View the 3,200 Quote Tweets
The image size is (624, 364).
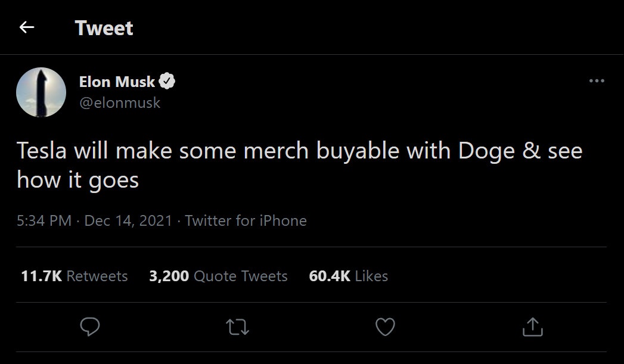pyautogui.click(x=219, y=276)
